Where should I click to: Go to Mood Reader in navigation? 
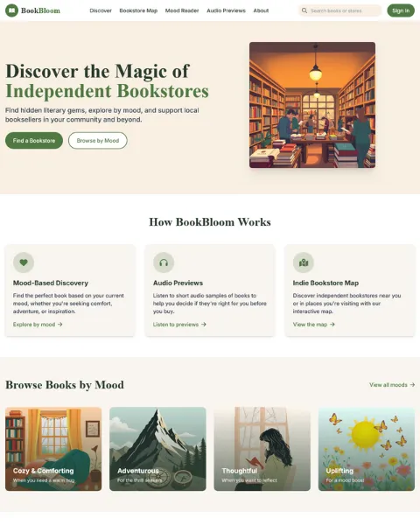pyautogui.click(x=182, y=10)
